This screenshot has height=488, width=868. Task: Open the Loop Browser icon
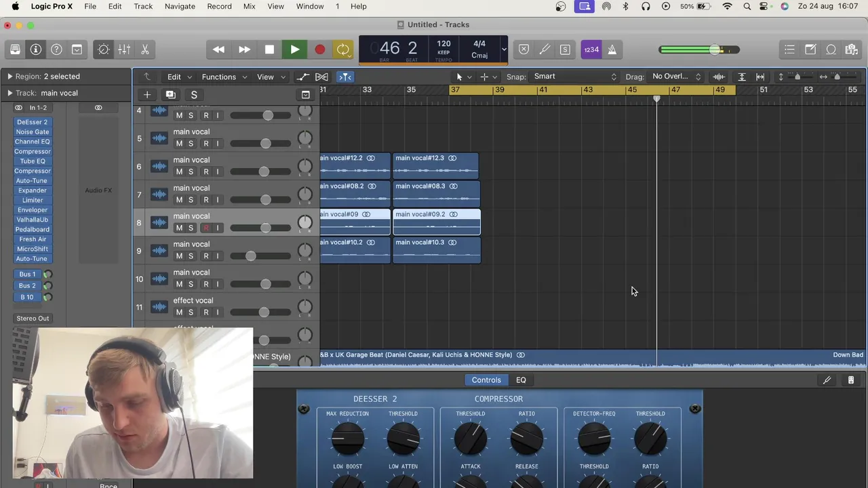(x=831, y=49)
